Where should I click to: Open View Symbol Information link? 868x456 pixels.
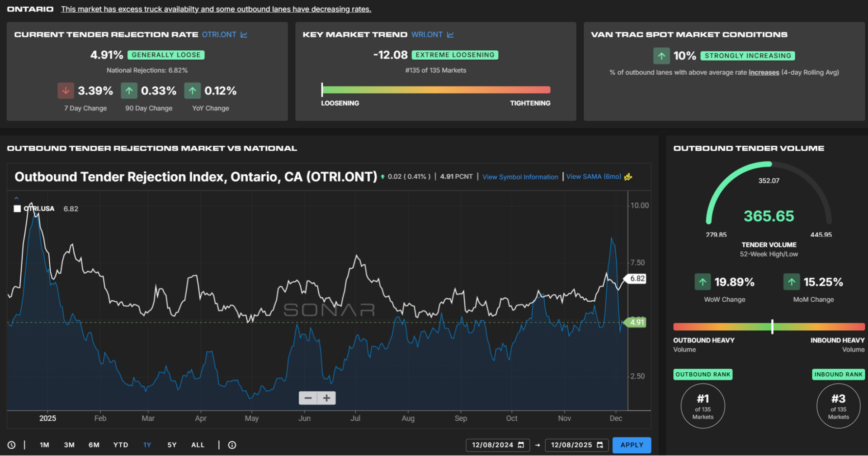coord(520,177)
